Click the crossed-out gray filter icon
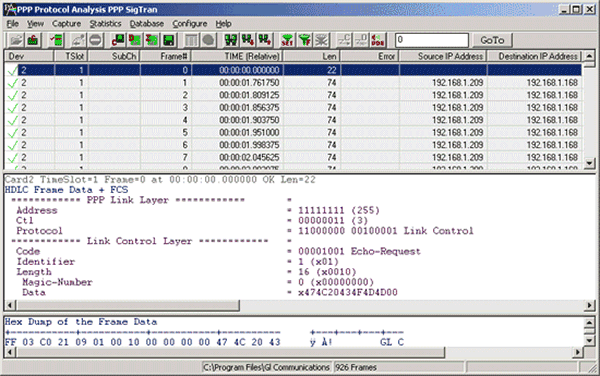The image size is (600, 376). point(321,40)
